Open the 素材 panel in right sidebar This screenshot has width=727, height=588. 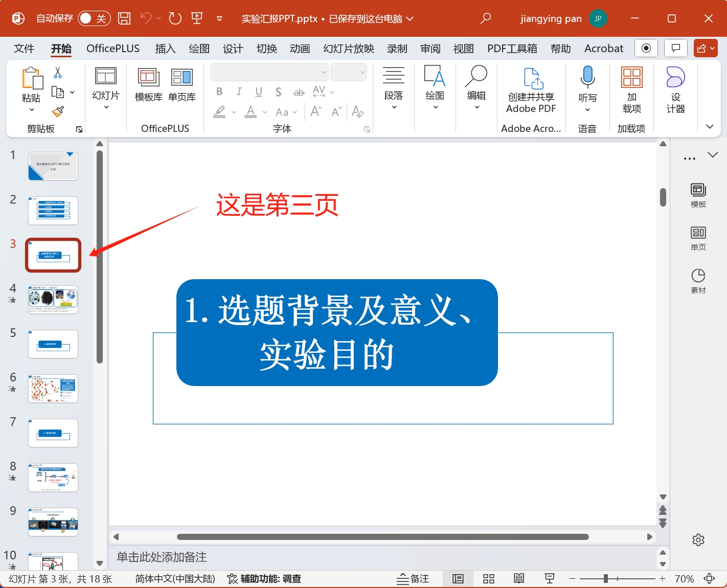coord(698,280)
